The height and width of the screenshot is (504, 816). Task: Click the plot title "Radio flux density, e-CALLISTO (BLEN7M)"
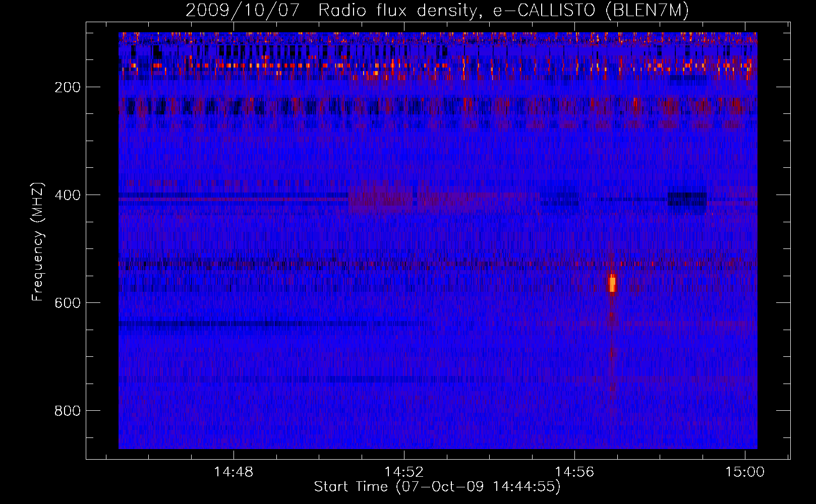click(503, 11)
